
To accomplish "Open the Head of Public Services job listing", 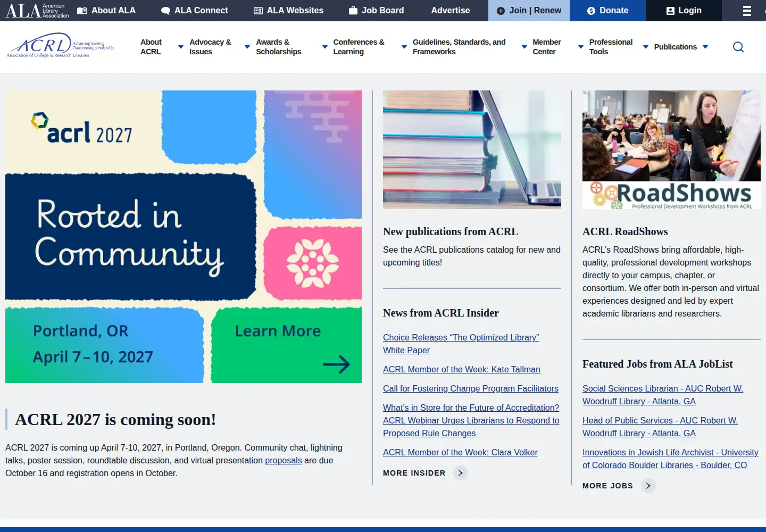I will pos(660,427).
